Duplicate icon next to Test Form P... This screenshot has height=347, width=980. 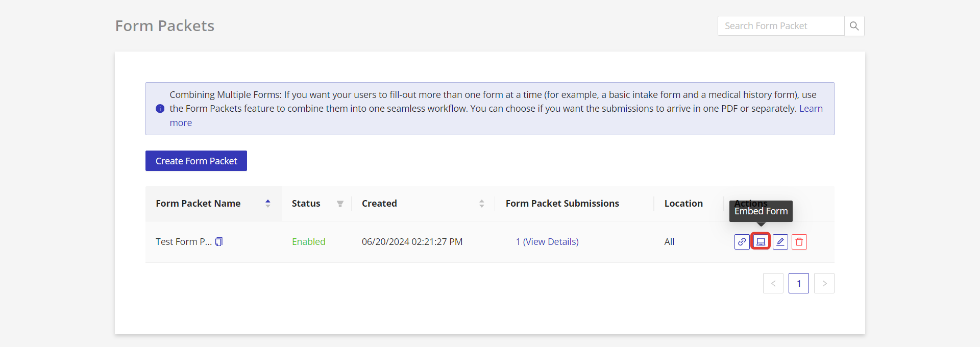(219, 242)
